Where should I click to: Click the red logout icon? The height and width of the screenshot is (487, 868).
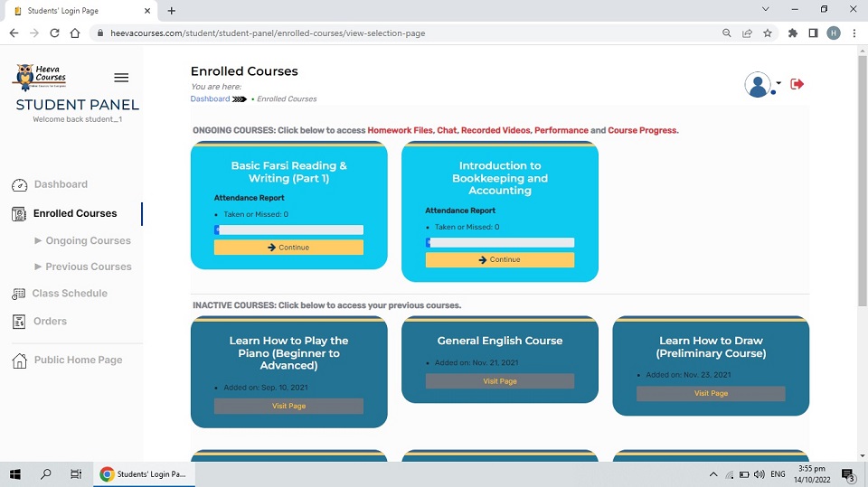point(797,84)
